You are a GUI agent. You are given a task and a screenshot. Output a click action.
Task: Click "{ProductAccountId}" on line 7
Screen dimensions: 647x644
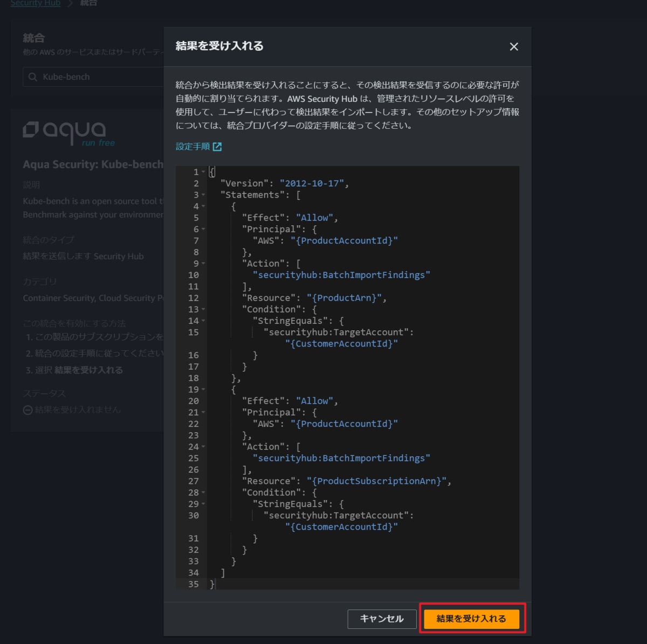point(344,241)
